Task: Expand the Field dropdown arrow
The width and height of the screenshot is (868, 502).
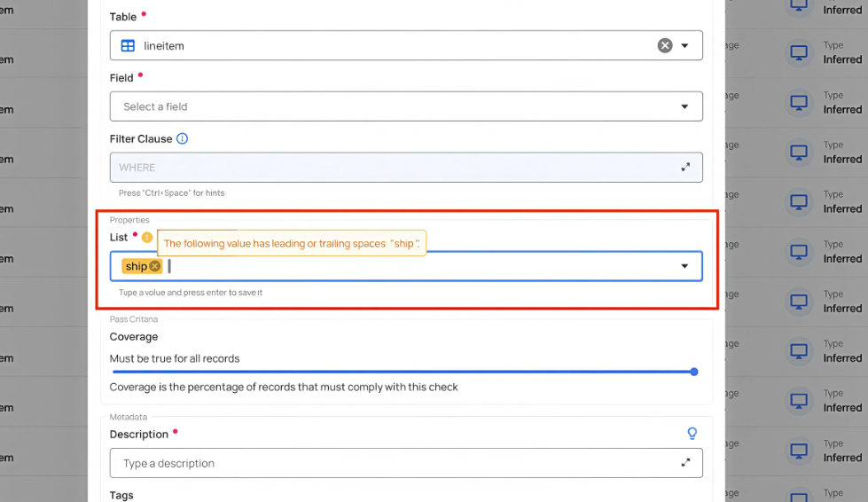Action: 684,106
